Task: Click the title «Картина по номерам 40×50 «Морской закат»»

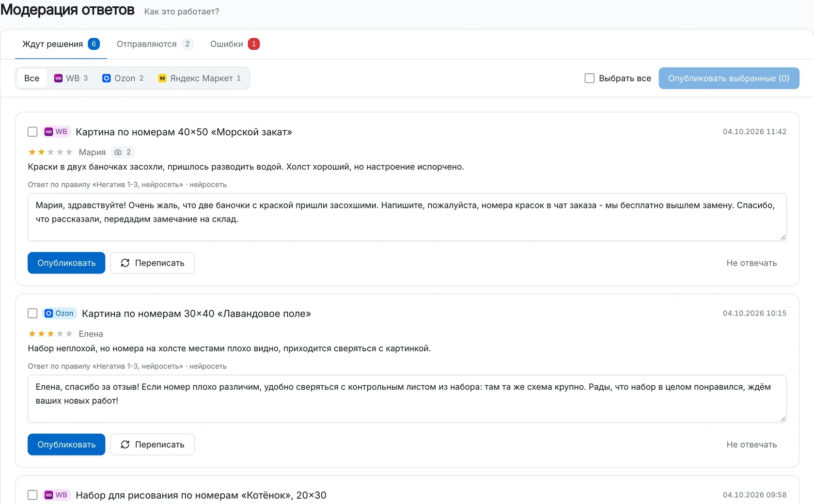Action: (x=184, y=132)
